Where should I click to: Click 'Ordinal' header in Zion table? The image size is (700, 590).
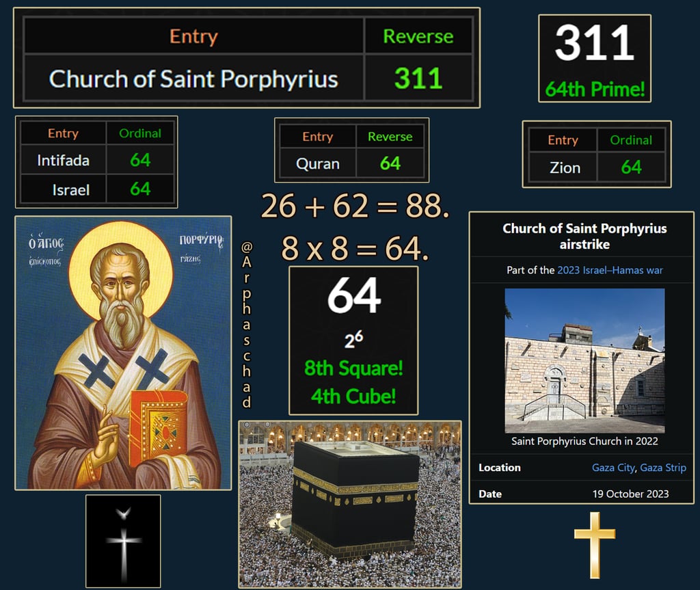[x=631, y=139]
